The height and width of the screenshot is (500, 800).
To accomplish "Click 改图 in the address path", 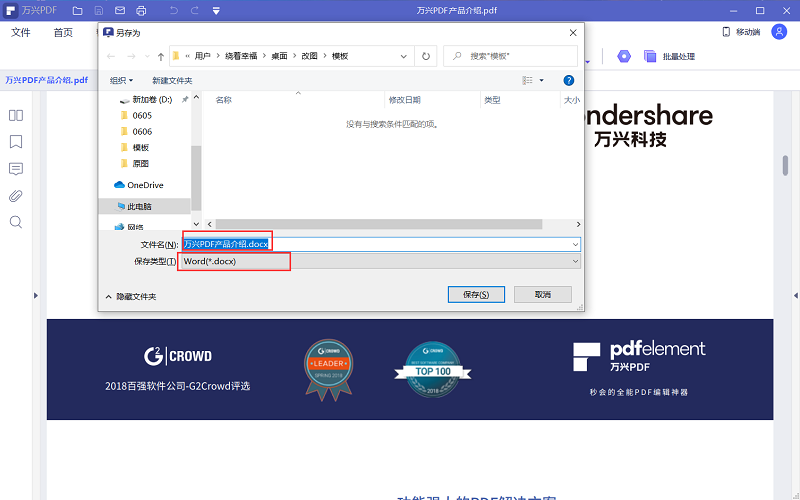I will click(x=309, y=56).
